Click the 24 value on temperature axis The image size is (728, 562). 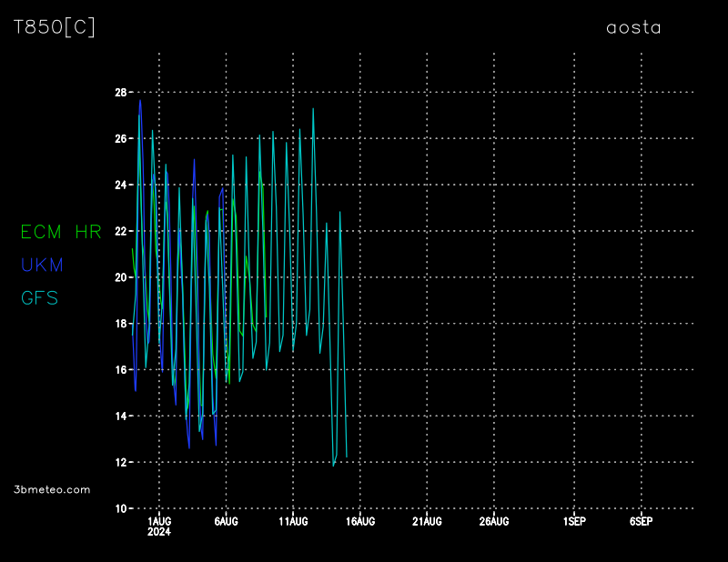(120, 186)
